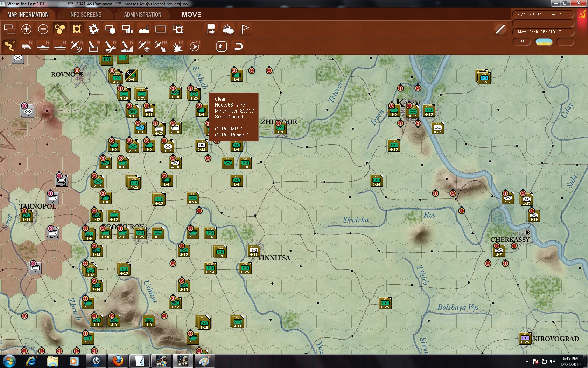Click the end turn F12 icon

(194, 46)
